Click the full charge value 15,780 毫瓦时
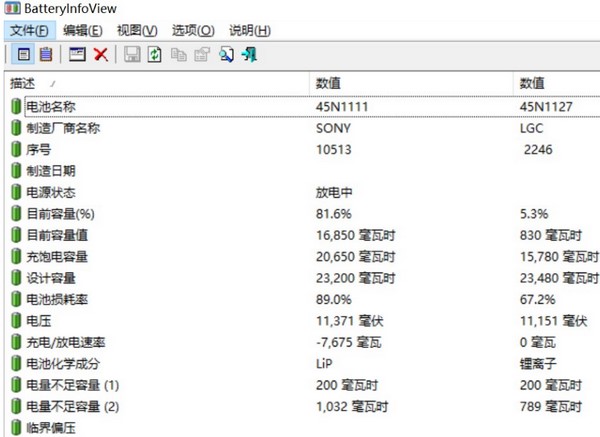The width and height of the screenshot is (600, 437). click(559, 256)
